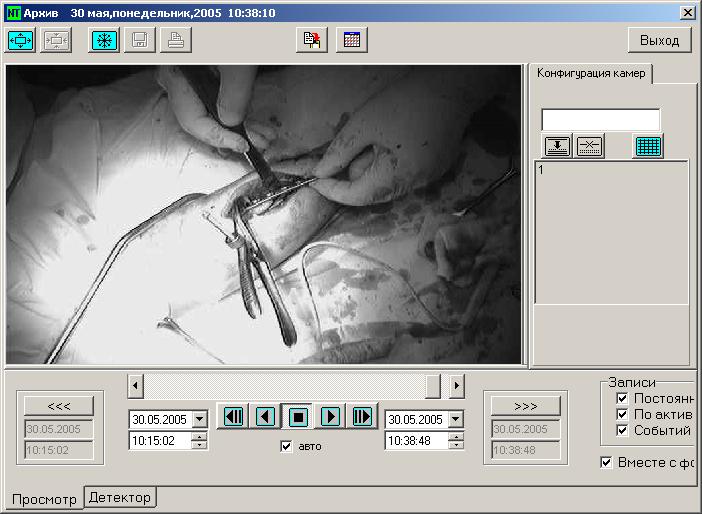Open the end date dropdown near 10:38:48
Viewport: 702px width, 514px height.
pyautogui.click(x=455, y=419)
